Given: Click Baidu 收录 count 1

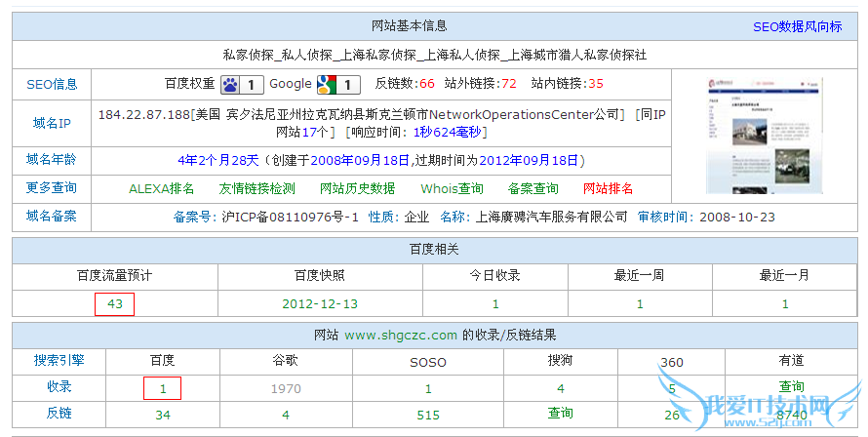Looking at the screenshot, I should tap(162, 387).
